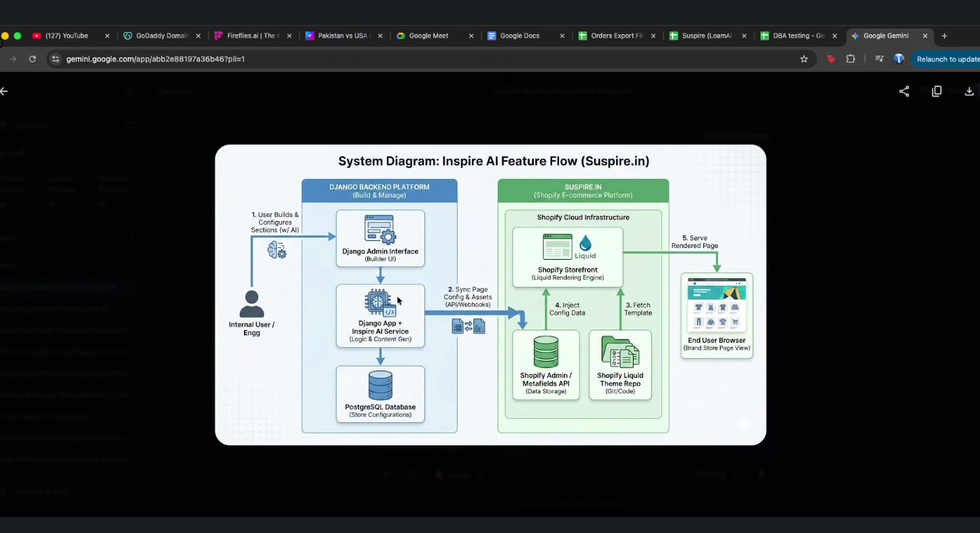
Task: Click the Relaunch to update button
Action: pyautogui.click(x=946, y=59)
